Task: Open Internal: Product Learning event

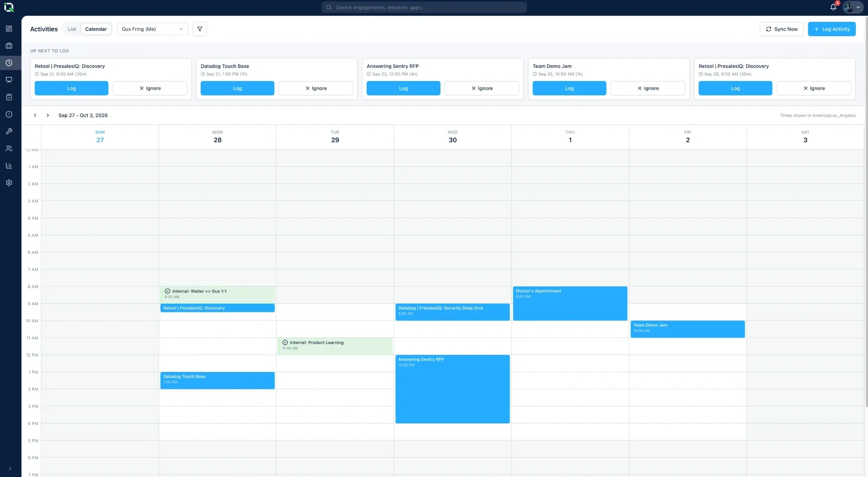Action: click(335, 346)
